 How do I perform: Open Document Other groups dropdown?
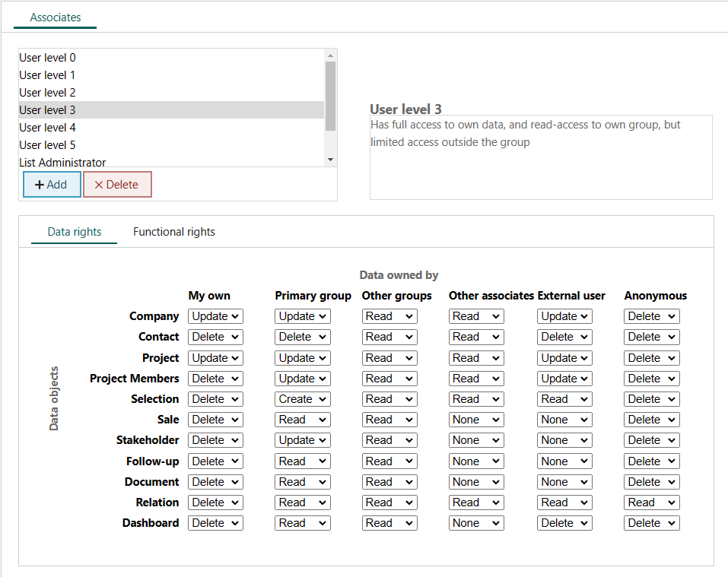(389, 482)
